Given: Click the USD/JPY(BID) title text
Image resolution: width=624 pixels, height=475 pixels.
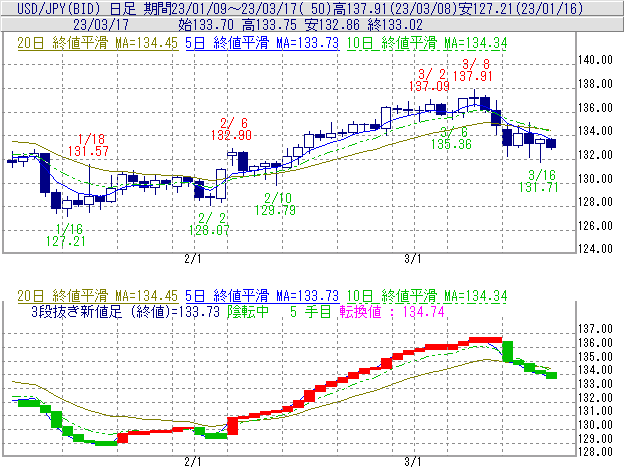Looking at the screenshot, I should point(59,8).
